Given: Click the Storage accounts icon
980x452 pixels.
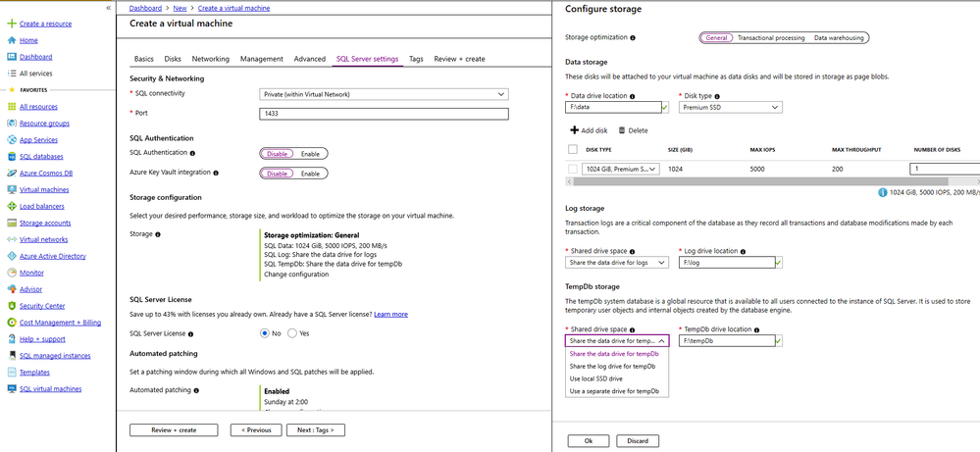Looking at the screenshot, I should 11,223.
